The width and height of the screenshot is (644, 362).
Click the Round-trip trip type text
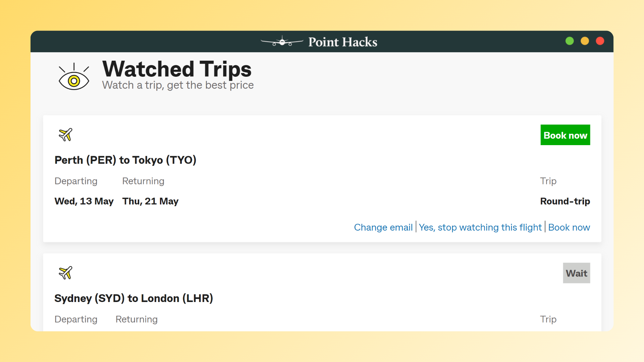coord(565,201)
